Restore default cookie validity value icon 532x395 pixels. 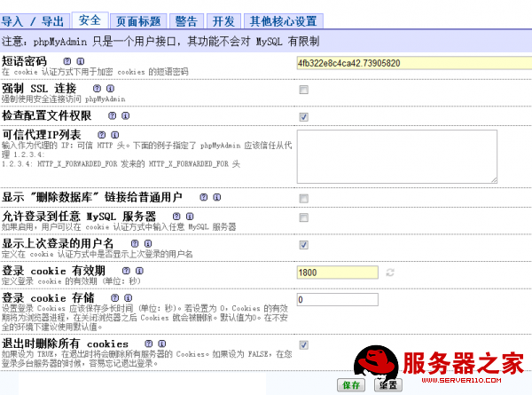click(x=390, y=273)
